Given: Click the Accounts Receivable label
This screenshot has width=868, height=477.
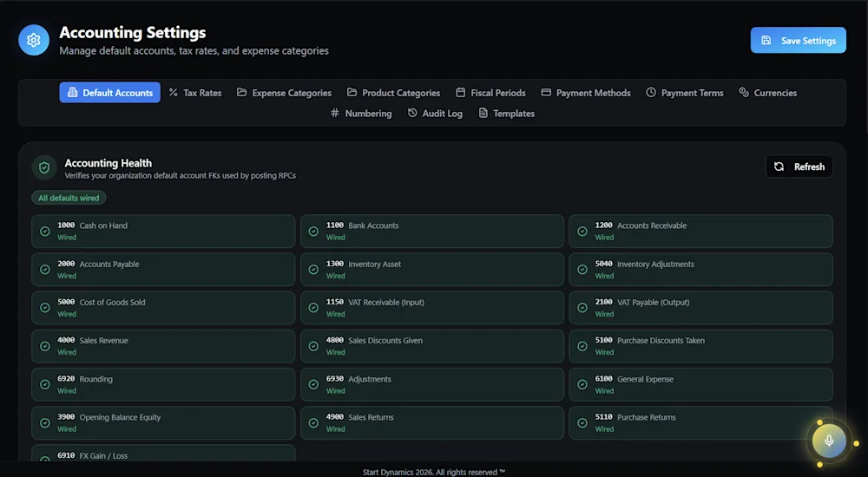Looking at the screenshot, I should [652, 225].
